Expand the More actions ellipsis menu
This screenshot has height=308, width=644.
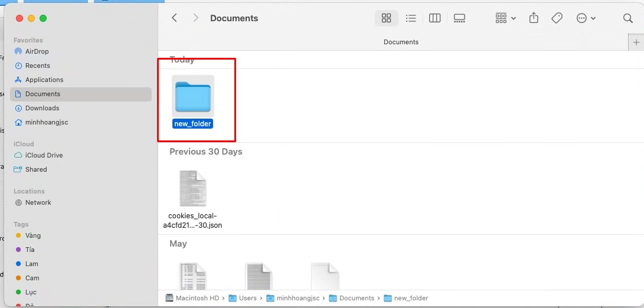point(586,18)
